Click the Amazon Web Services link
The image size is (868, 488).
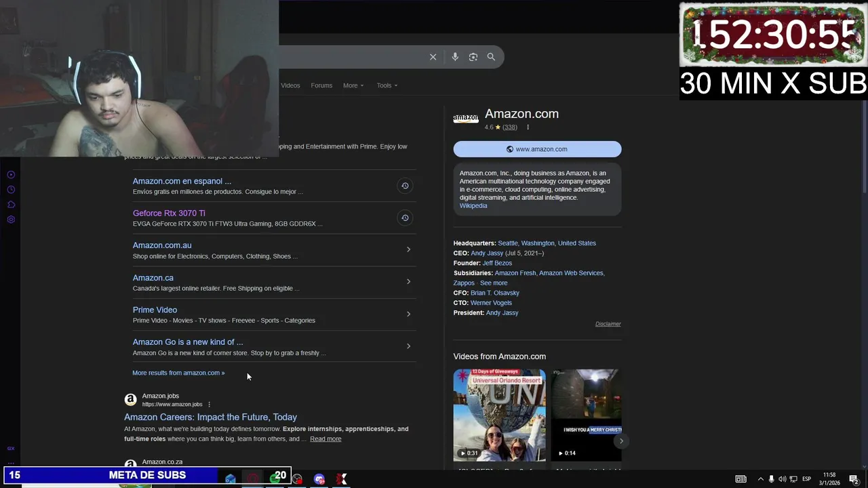pos(571,273)
